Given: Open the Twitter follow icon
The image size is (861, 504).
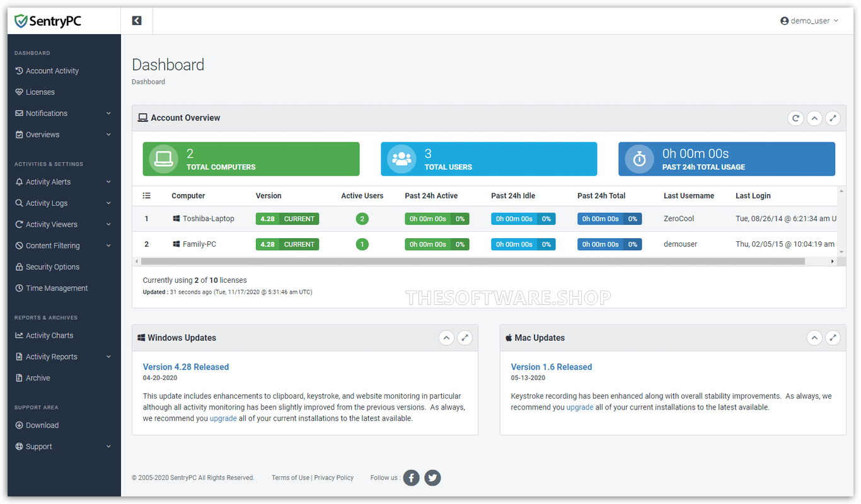Looking at the screenshot, I should pyautogui.click(x=432, y=478).
